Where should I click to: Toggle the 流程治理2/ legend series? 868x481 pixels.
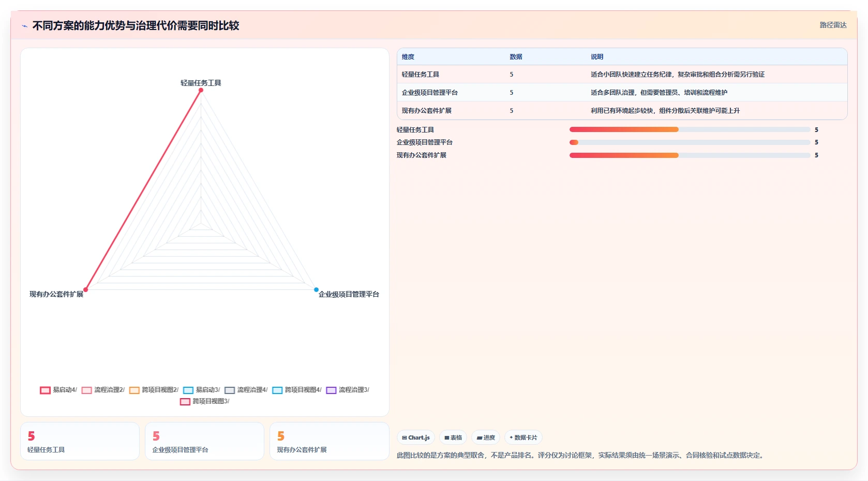(x=103, y=390)
